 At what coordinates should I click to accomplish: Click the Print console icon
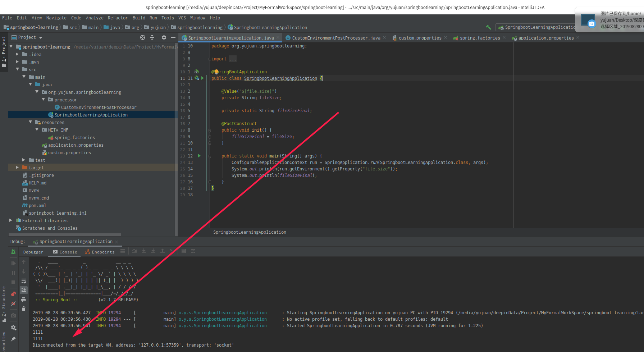pos(24,300)
